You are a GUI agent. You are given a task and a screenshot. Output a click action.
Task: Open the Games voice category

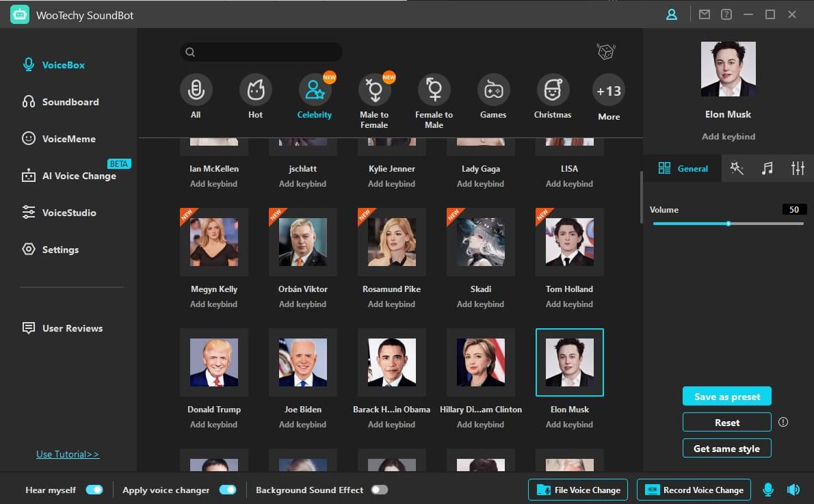[493, 90]
